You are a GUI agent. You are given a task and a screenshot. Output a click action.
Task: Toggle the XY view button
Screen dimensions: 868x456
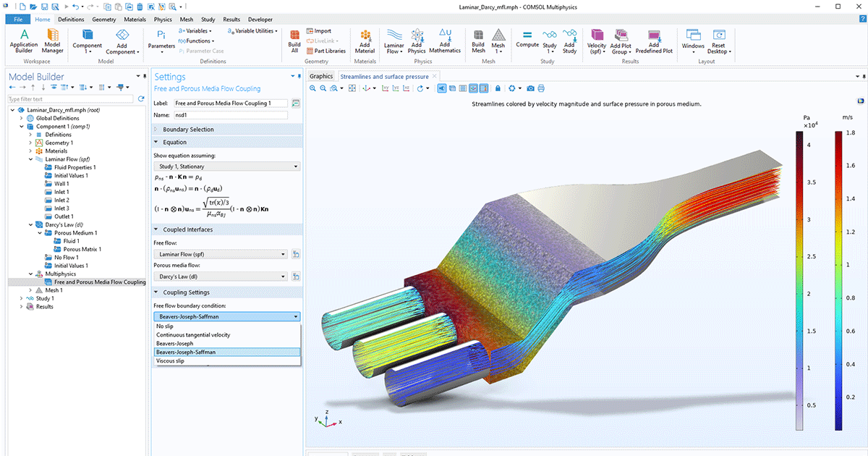(386, 88)
